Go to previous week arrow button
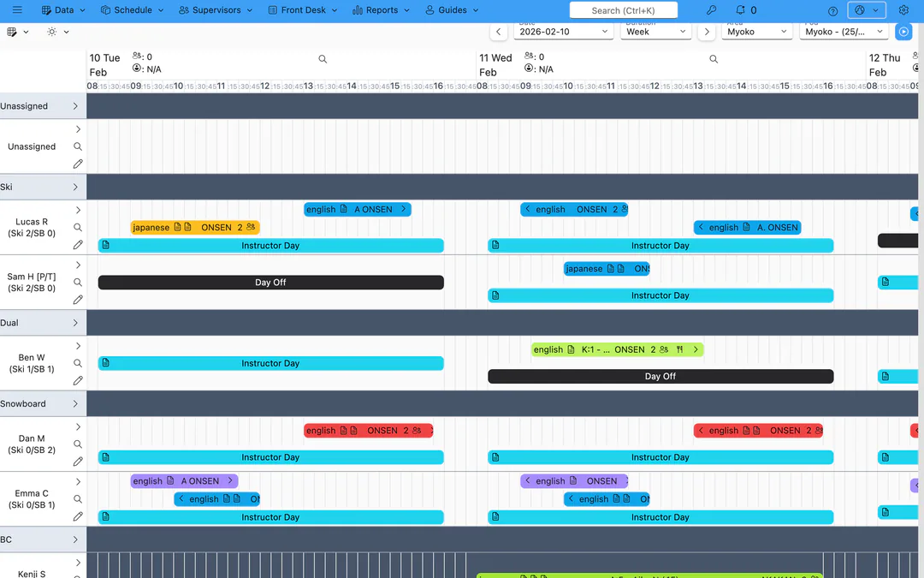 tap(499, 32)
